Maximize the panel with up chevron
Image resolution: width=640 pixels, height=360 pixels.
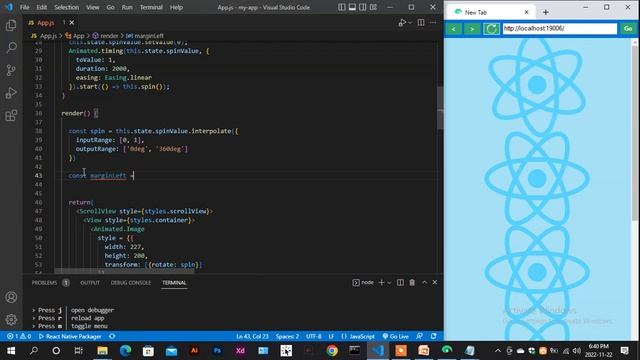point(424,282)
